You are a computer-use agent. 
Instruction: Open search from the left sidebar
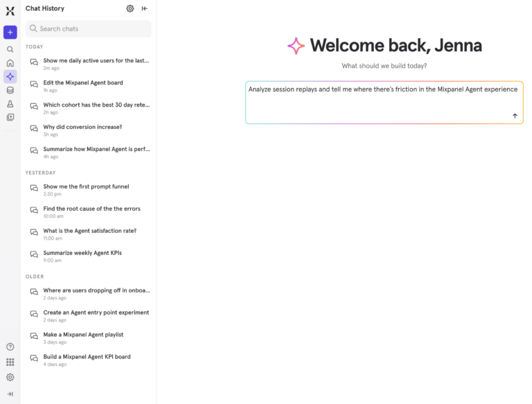point(10,50)
